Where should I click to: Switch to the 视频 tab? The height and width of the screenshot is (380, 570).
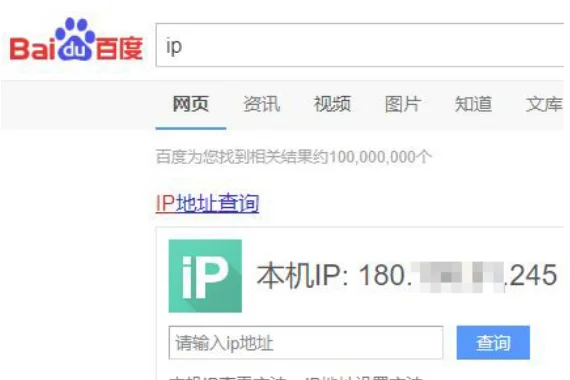[x=332, y=104]
